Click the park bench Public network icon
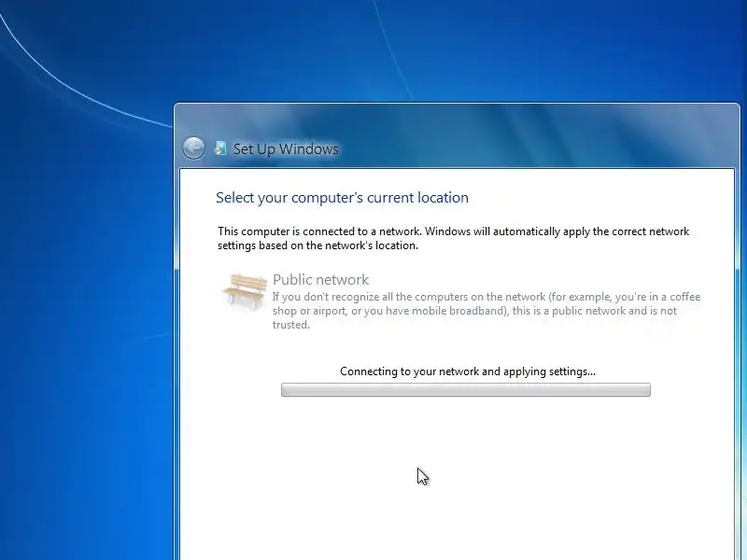The height and width of the screenshot is (560, 747). click(245, 291)
